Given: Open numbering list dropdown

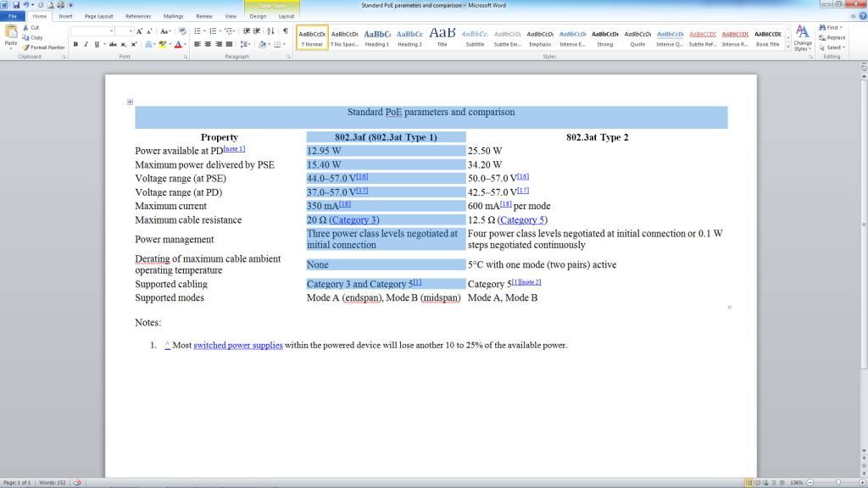Looking at the screenshot, I should point(220,31).
